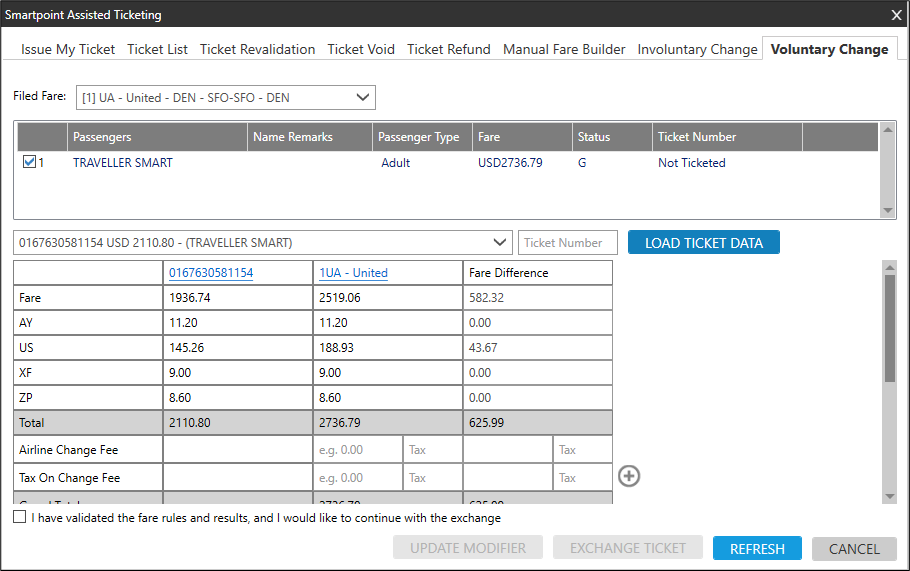Click the passenger list scroll down arrow
The image size is (910, 571).
888,211
